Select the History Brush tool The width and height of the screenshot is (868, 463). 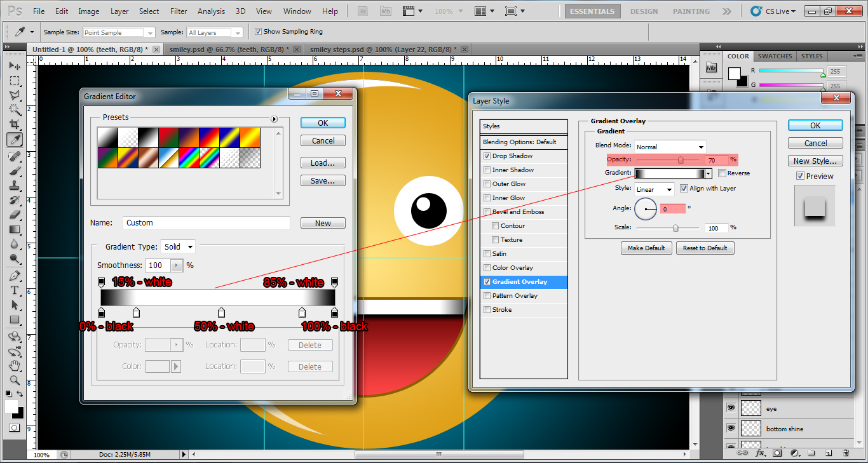pyautogui.click(x=15, y=200)
